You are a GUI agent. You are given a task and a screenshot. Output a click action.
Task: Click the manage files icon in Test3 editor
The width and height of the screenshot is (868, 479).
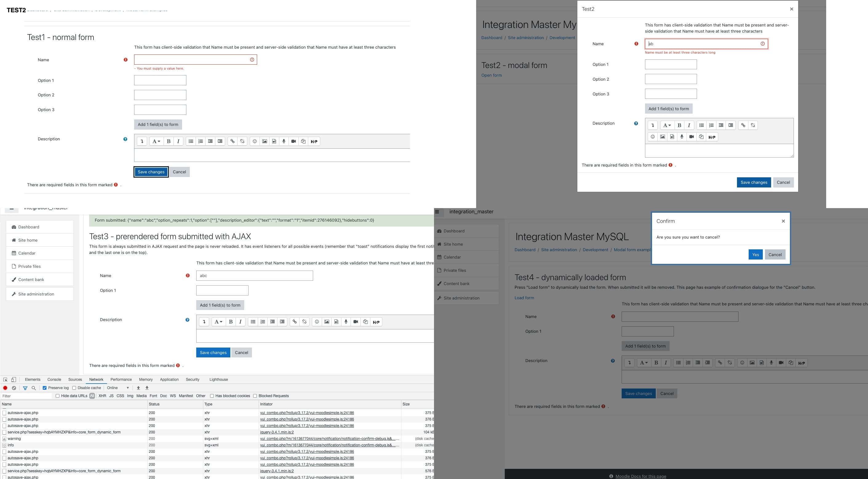pos(365,322)
